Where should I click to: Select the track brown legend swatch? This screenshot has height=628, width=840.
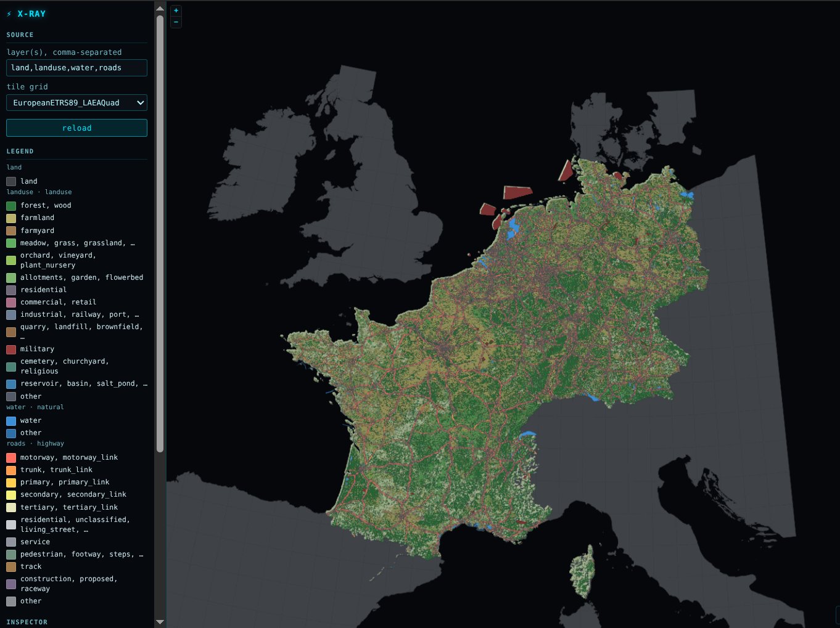11,567
